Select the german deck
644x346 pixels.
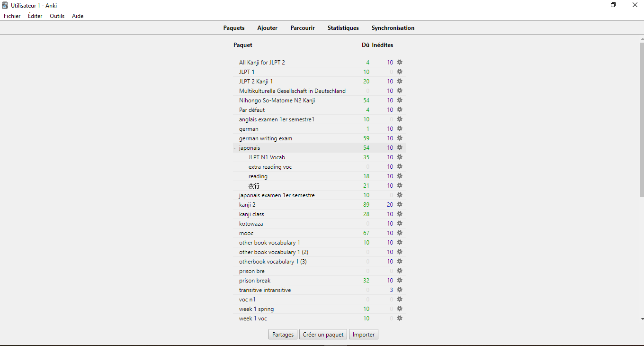[x=249, y=129]
